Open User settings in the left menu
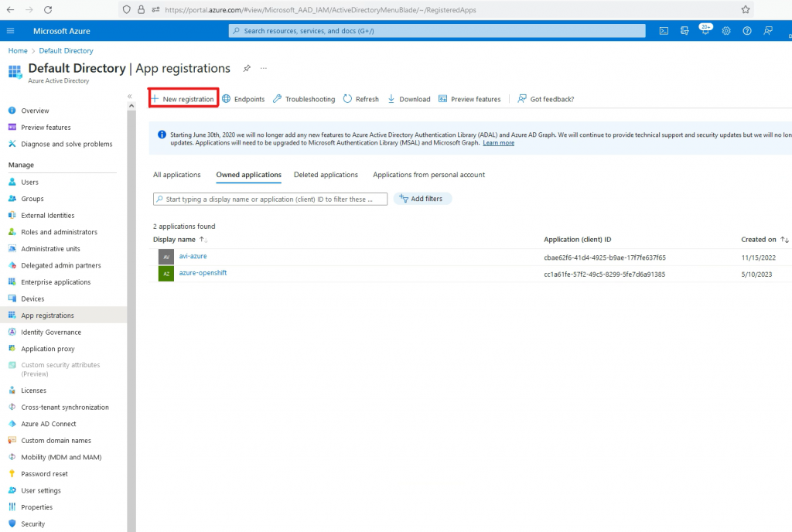The width and height of the screenshot is (792, 532). (x=41, y=490)
